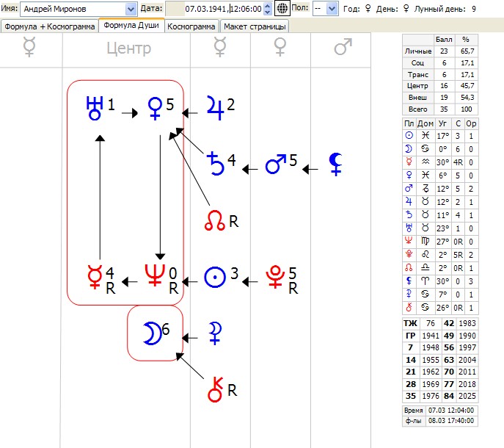Click the gray Mars column header symbol

click(x=343, y=47)
